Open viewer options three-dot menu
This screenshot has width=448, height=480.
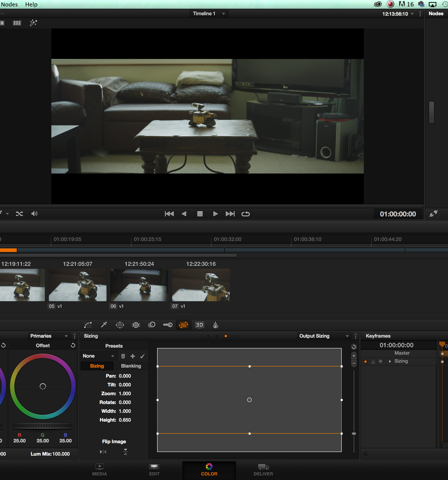(420, 14)
